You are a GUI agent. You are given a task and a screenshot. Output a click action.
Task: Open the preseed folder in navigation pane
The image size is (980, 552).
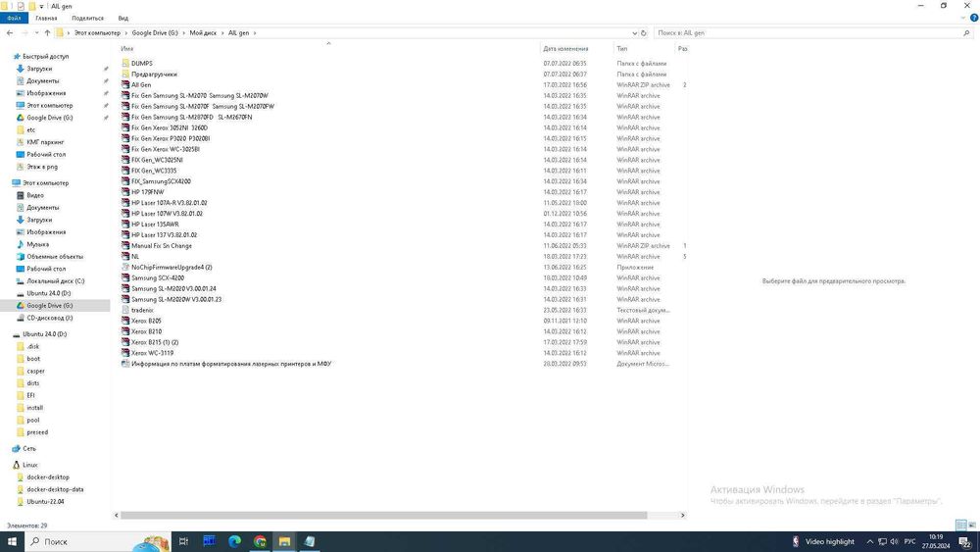coord(37,432)
